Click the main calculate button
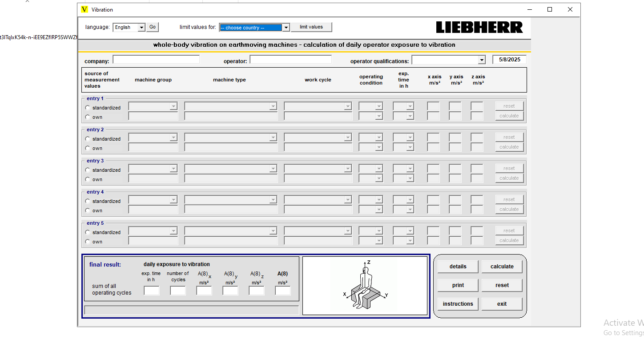 pyautogui.click(x=502, y=267)
